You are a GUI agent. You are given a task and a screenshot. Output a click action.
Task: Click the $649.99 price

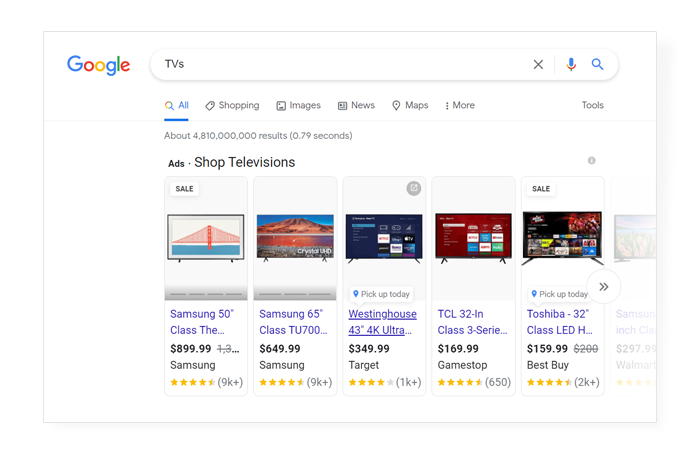click(280, 349)
